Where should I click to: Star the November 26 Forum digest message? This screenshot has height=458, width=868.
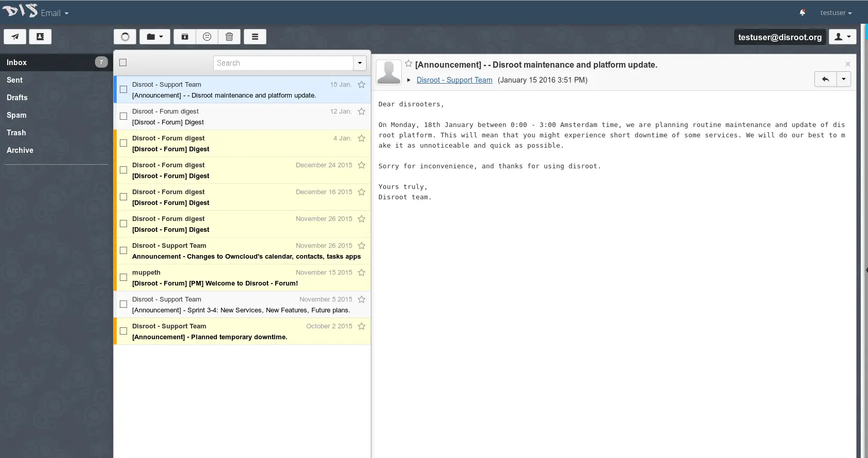(x=361, y=219)
